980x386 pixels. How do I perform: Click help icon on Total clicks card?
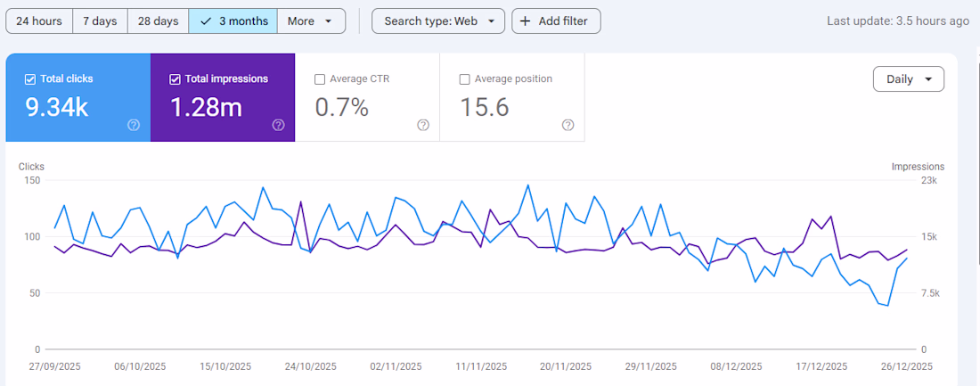tap(134, 125)
